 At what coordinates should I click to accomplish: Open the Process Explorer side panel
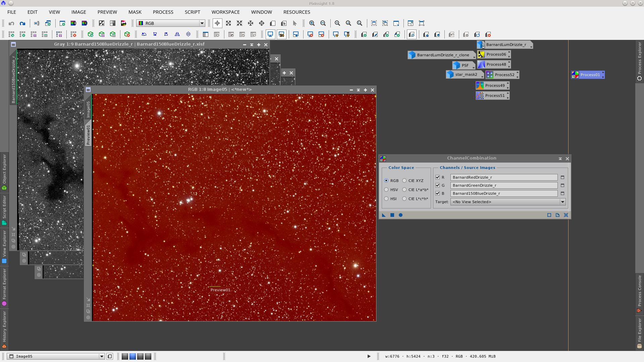[639, 61]
